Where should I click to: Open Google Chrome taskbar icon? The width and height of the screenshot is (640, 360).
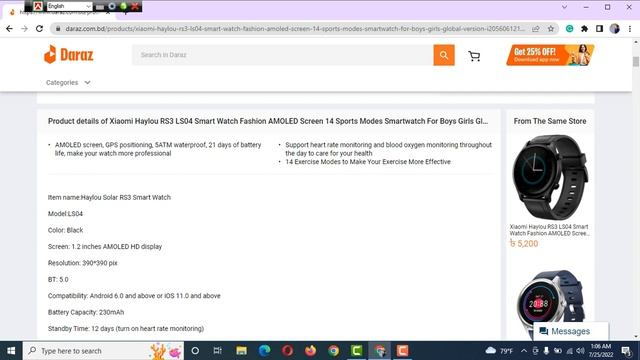pos(333,351)
